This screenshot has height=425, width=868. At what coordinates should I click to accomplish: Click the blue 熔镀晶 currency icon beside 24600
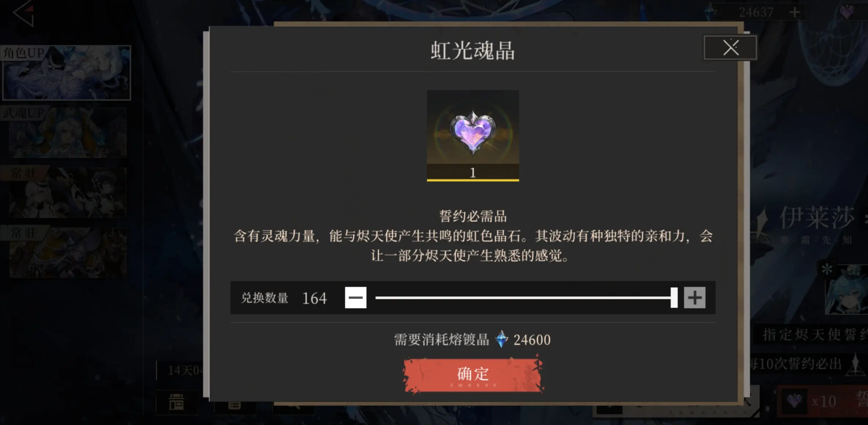(x=502, y=339)
